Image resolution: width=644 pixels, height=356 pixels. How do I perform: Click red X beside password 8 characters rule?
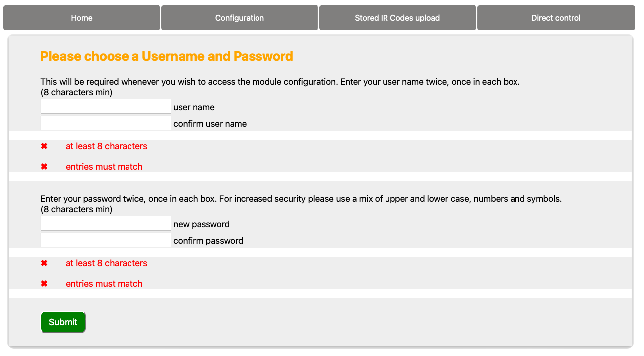pos(44,263)
